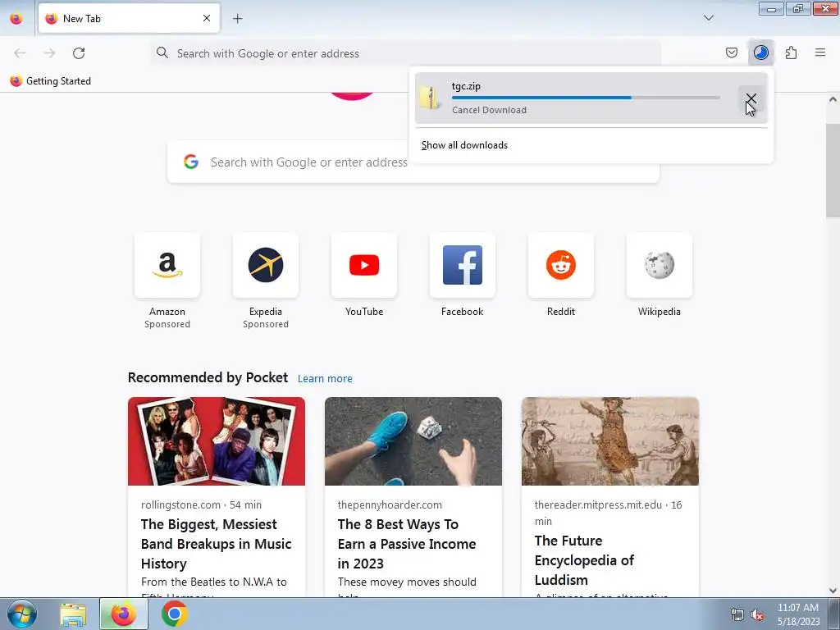
Task: Click thepennyhoarder.com source text
Action: (390, 504)
